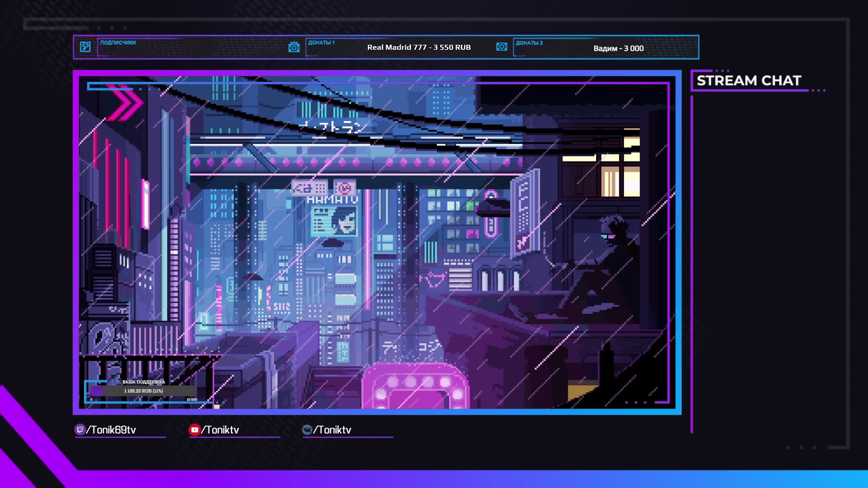Click the donation goal progress bar

[x=143, y=391]
